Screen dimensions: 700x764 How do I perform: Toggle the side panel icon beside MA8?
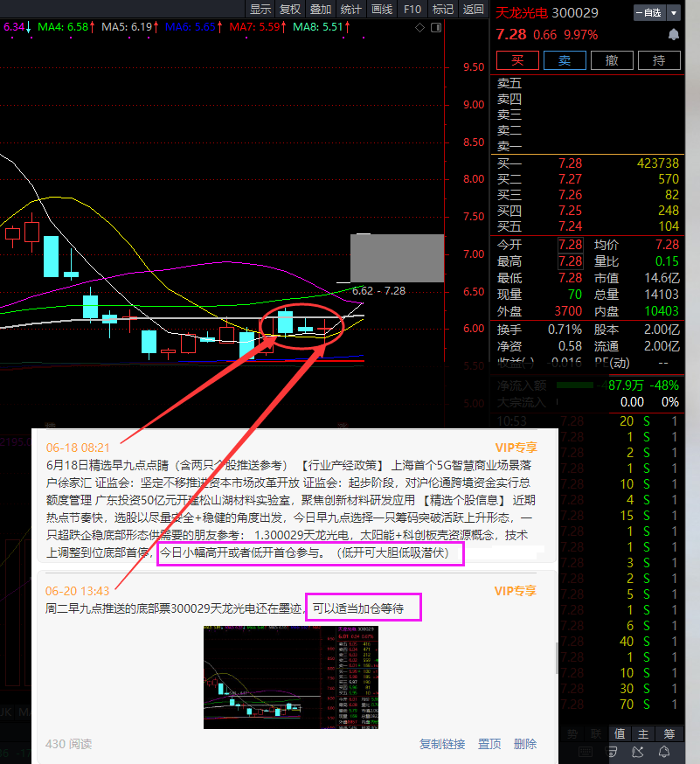click(436, 28)
